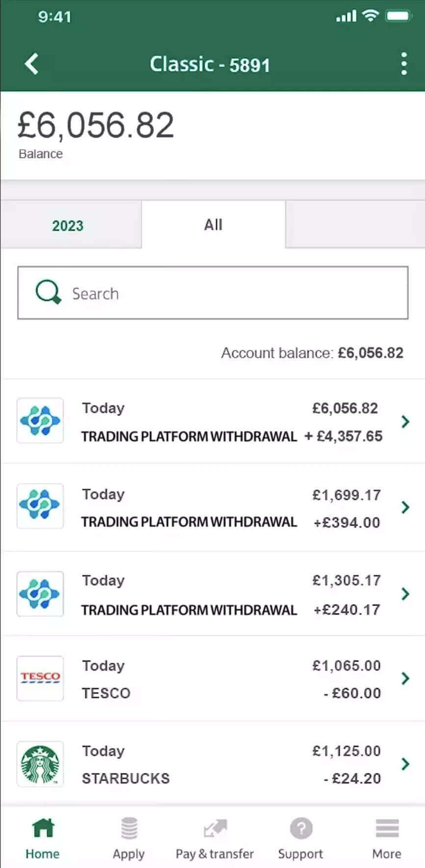Expand the Tesco transaction chevron
This screenshot has width=425, height=868.
[405, 678]
